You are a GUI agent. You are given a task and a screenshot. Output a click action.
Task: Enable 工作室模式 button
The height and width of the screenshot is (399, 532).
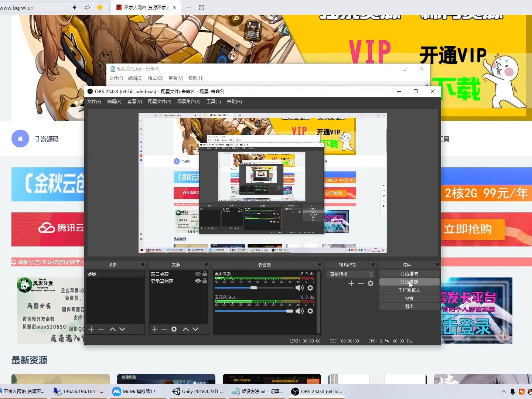pos(409,290)
